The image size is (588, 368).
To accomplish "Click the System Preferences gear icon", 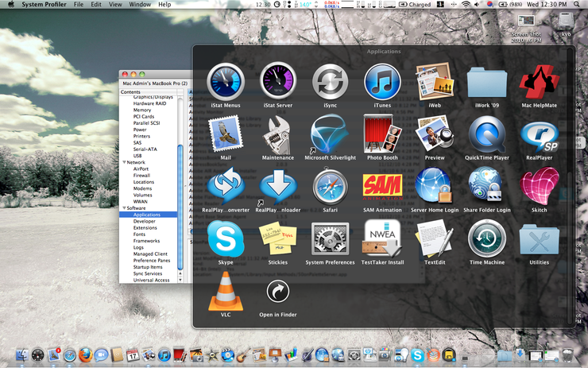I will point(330,238).
